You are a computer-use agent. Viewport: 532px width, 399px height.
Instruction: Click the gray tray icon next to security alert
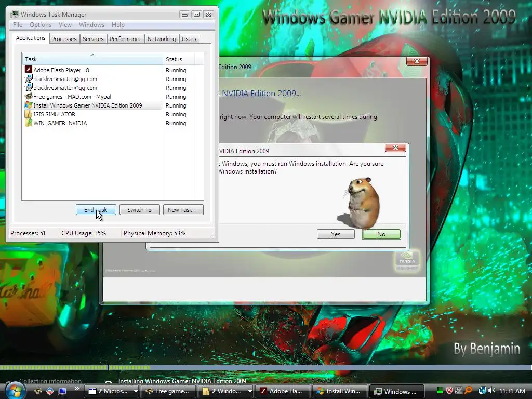pyautogui.click(x=459, y=391)
